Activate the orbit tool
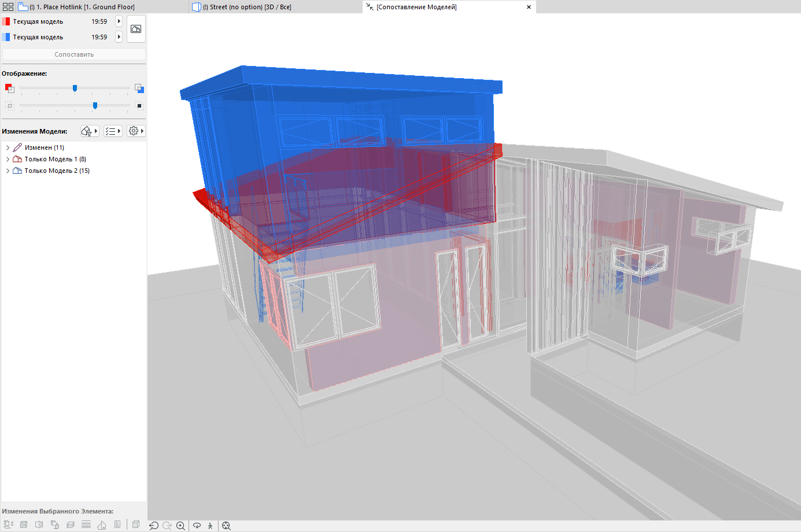The width and height of the screenshot is (801, 532). tap(197, 526)
